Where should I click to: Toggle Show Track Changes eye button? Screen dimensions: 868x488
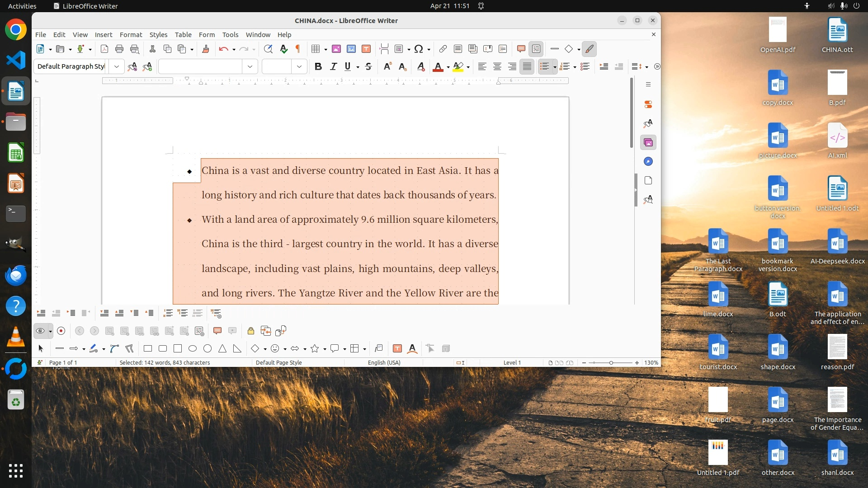click(x=40, y=331)
